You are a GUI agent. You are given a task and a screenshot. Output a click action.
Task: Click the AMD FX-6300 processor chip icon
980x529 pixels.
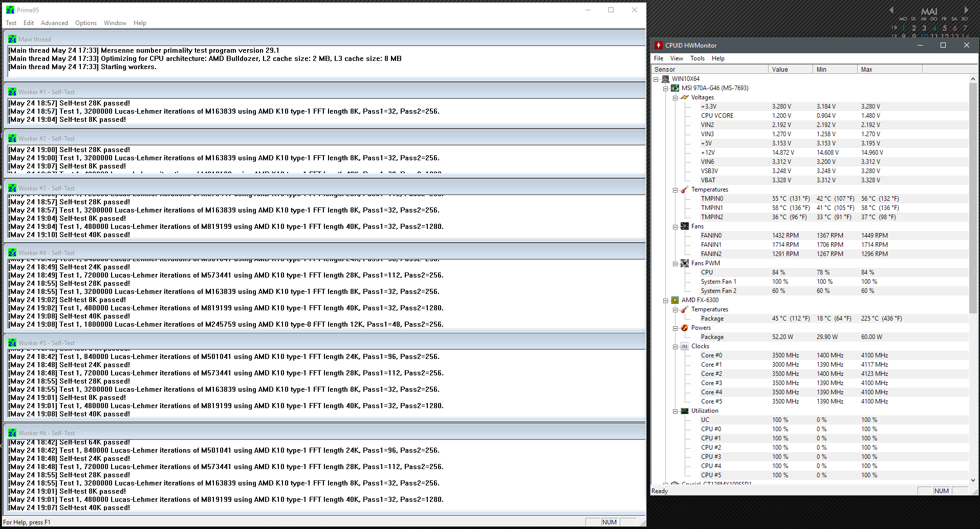pos(675,300)
